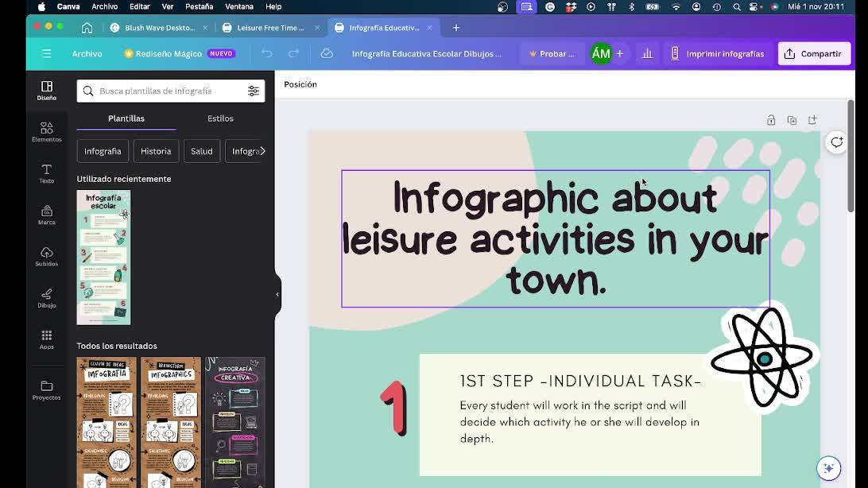Click the Compartir share button
This screenshot has height=488, width=868.
(814, 53)
